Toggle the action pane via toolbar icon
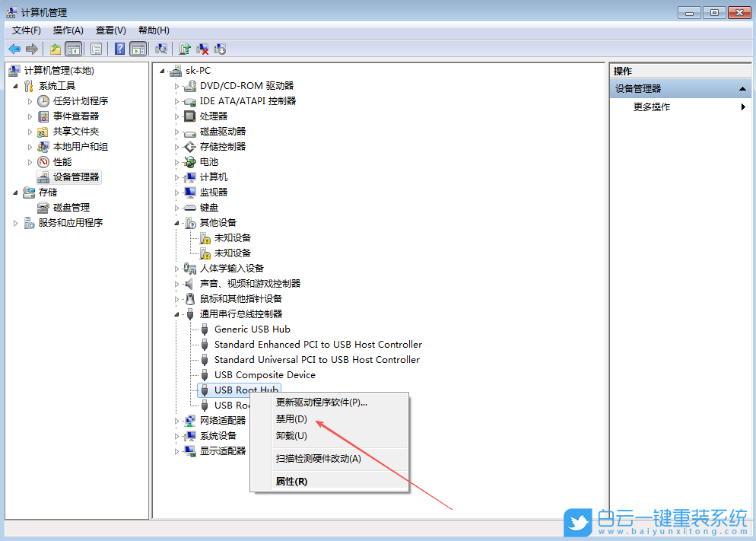Screen dimensions: 756x541 pyautogui.click(x=138, y=48)
